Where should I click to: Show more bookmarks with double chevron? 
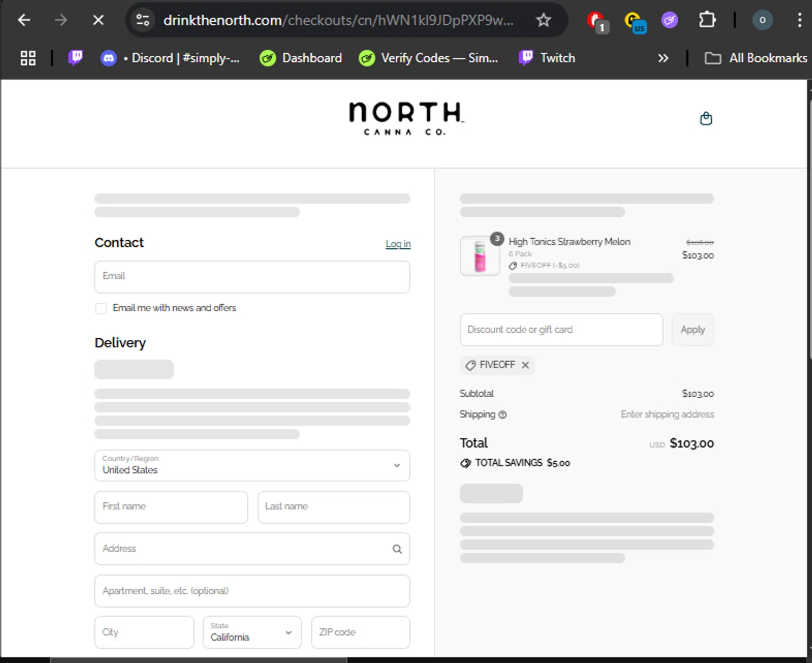tap(663, 58)
